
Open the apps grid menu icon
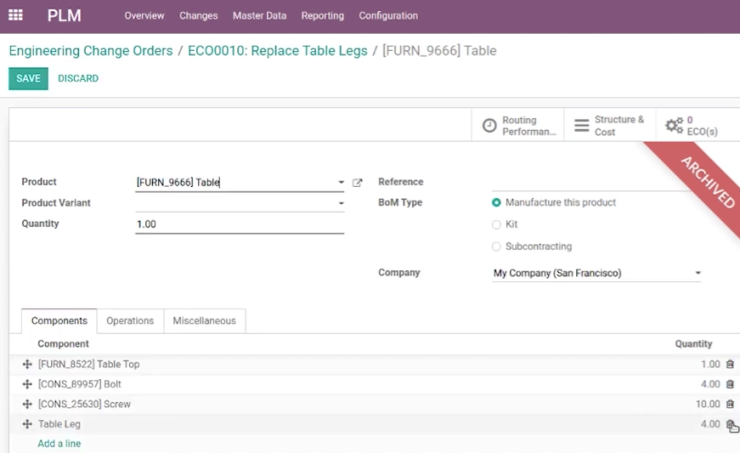click(16, 15)
